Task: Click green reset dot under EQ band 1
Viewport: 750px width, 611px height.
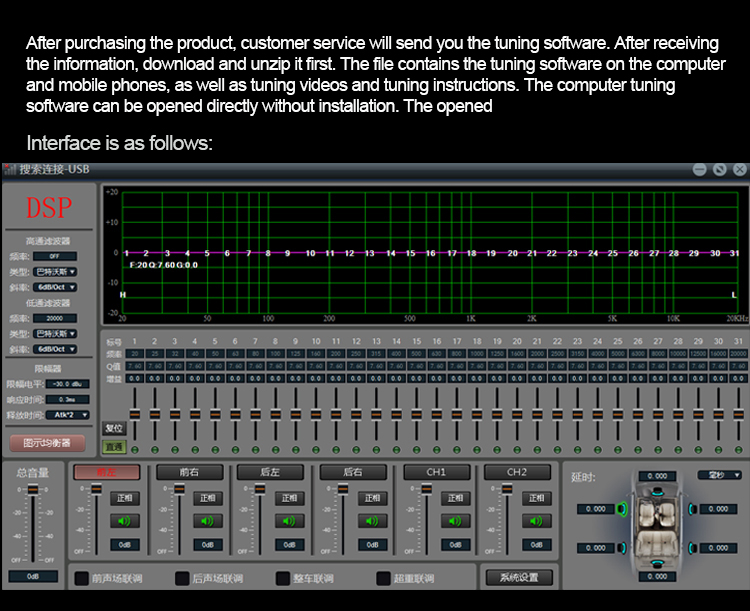Action: point(133,449)
